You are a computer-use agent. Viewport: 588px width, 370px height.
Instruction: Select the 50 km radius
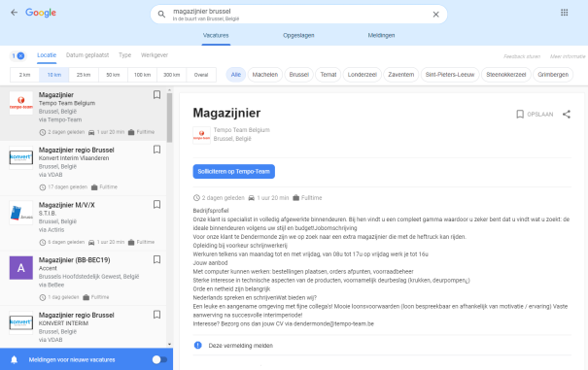(113, 75)
